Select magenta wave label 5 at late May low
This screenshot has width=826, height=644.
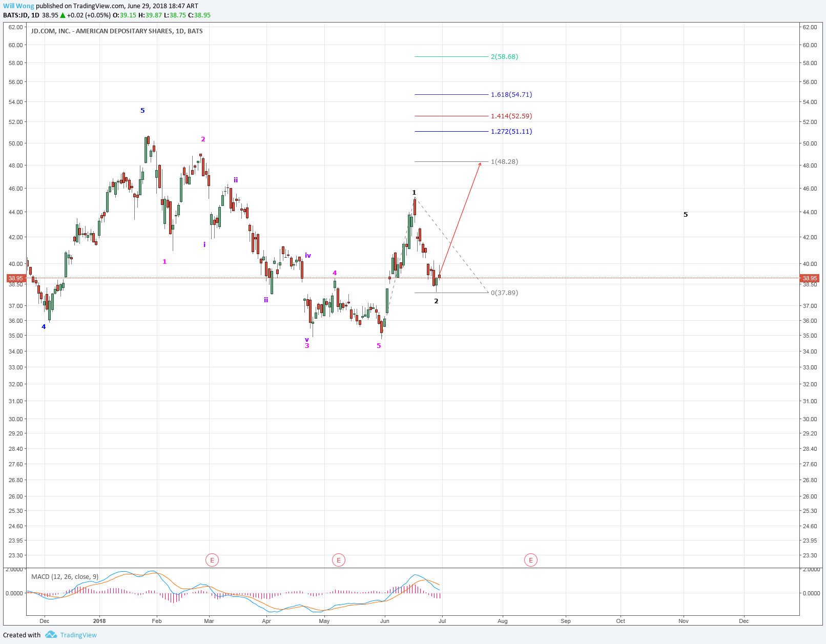(x=379, y=346)
